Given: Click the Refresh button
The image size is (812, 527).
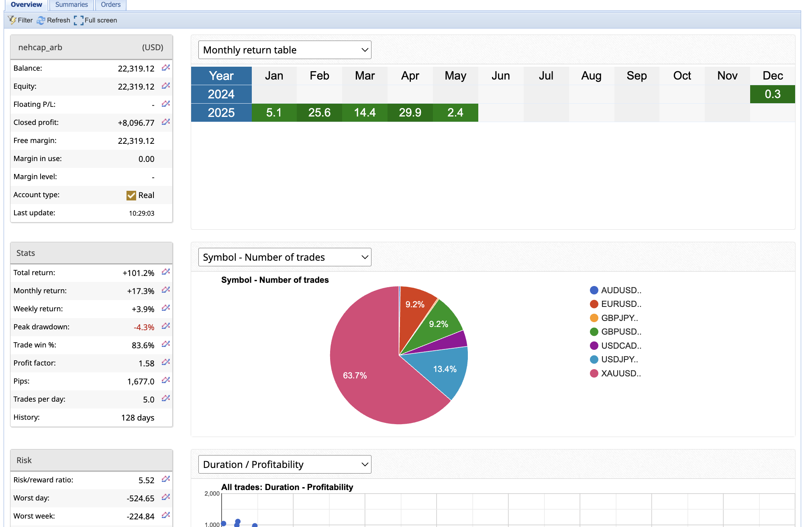Looking at the screenshot, I should tap(53, 20).
